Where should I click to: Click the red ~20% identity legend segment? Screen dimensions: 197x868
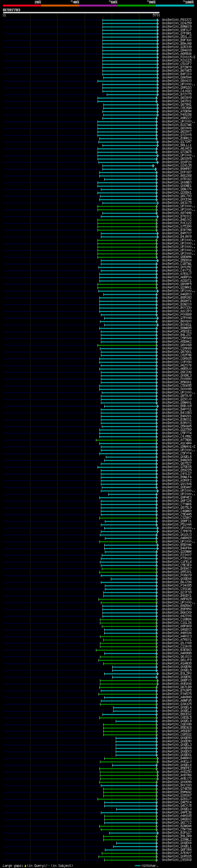[22, 6]
